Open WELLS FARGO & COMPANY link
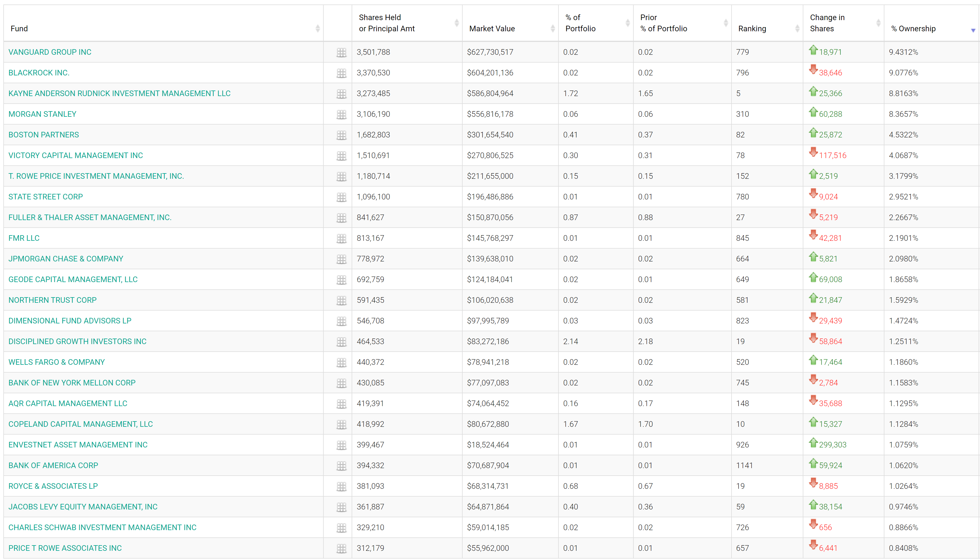 tap(56, 362)
